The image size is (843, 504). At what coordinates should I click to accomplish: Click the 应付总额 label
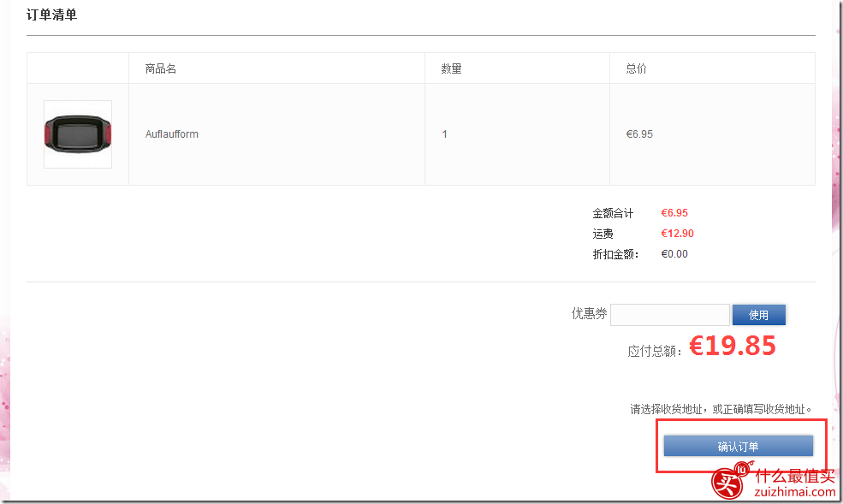pos(655,352)
